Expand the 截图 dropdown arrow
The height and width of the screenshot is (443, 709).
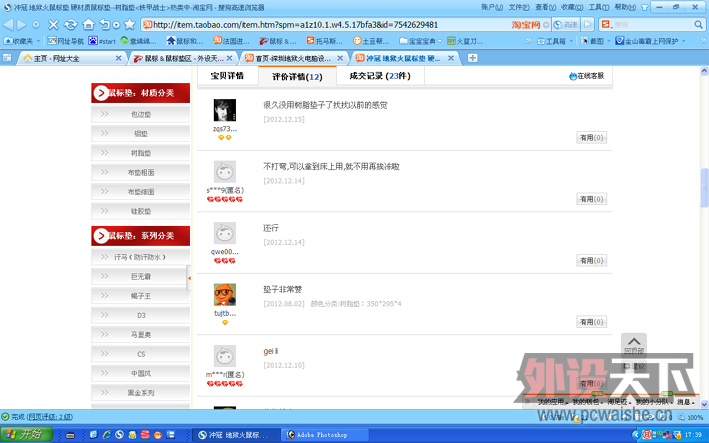click(608, 41)
